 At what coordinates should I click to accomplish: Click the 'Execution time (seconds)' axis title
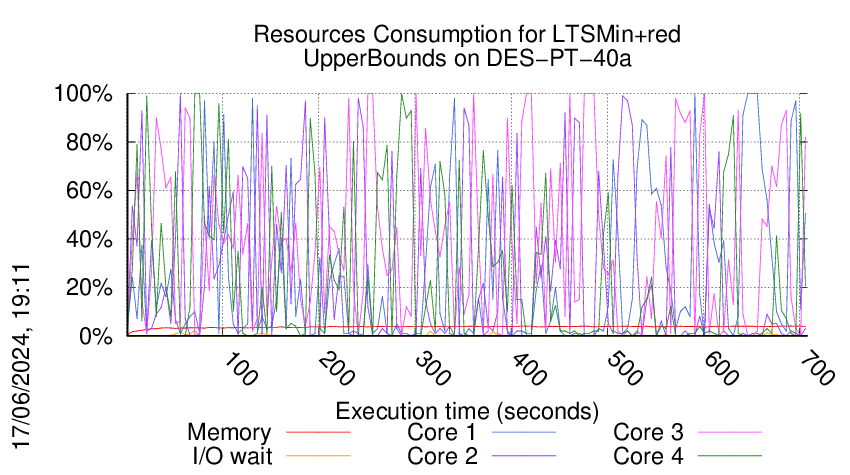[467, 412]
